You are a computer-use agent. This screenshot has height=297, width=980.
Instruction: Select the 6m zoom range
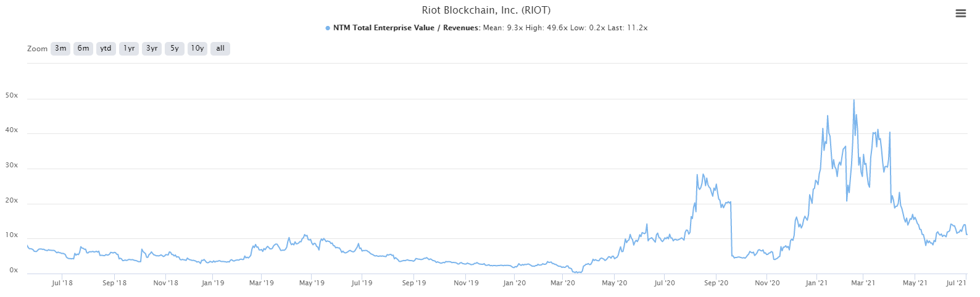(83, 49)
